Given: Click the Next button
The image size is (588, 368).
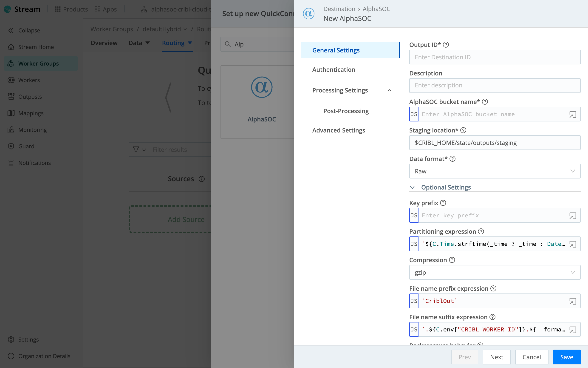Looking at the screenshot, I should pos(497,357).
